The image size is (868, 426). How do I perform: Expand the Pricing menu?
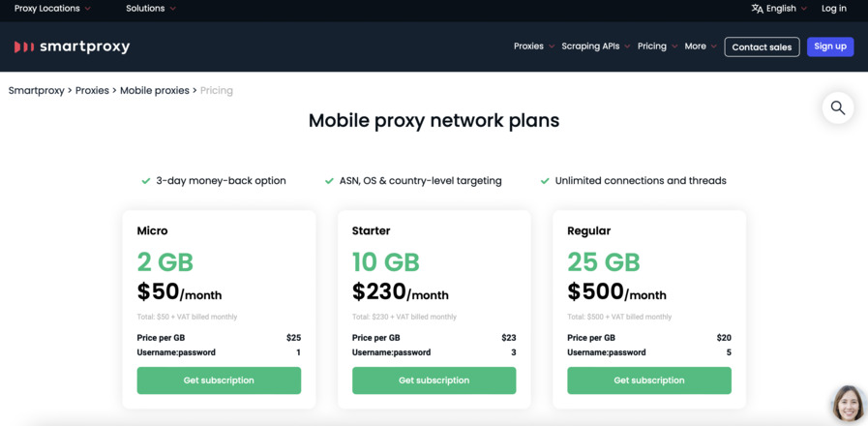click(657, 46)
